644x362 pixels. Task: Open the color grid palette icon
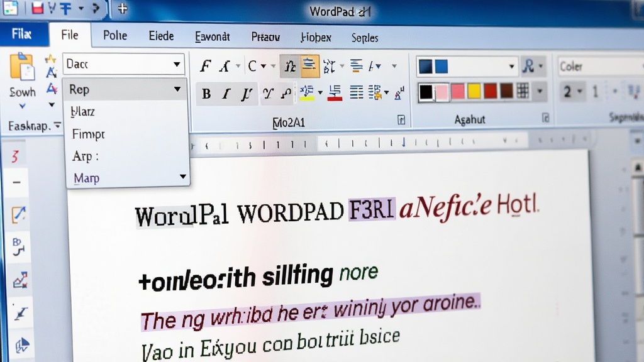point(523,90)
